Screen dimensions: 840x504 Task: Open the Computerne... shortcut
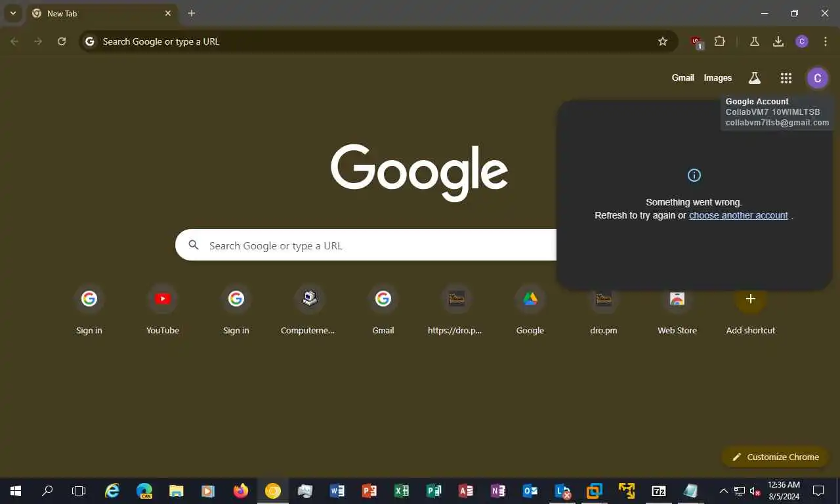pyautogui.click(x=308, y=309)
